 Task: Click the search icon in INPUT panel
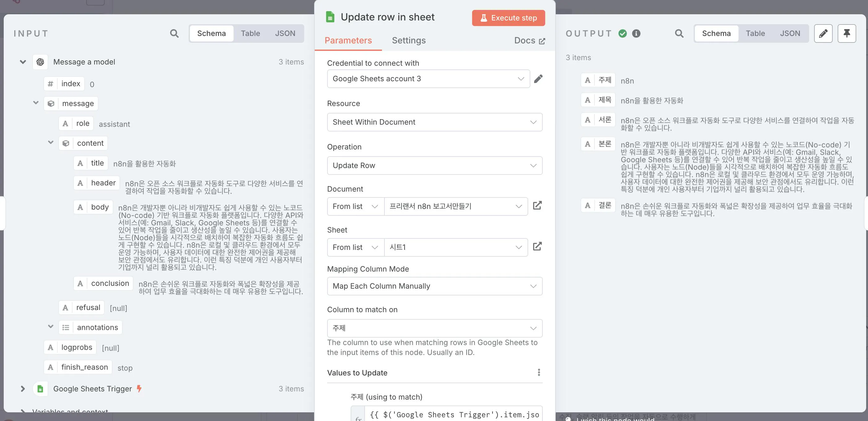coord(174,33)
